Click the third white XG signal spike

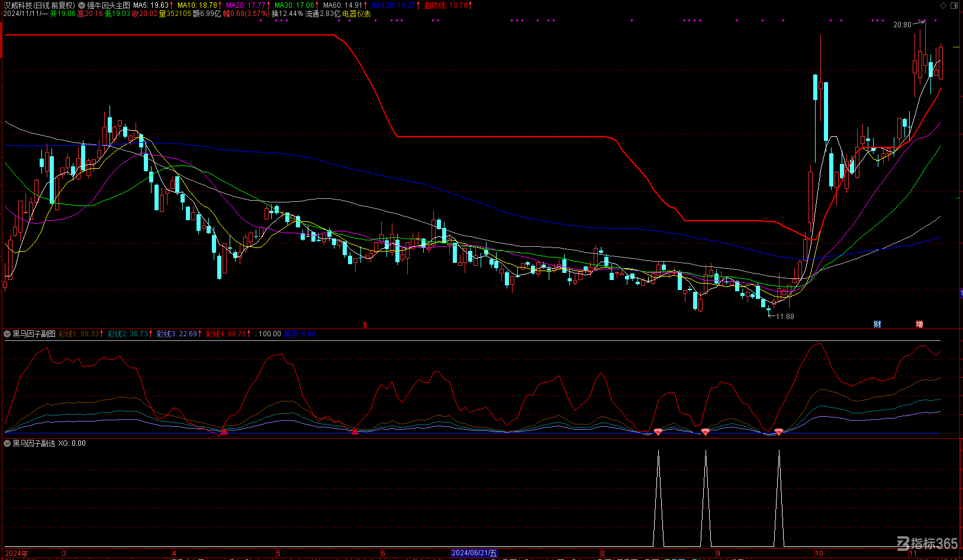coord(779,498)
